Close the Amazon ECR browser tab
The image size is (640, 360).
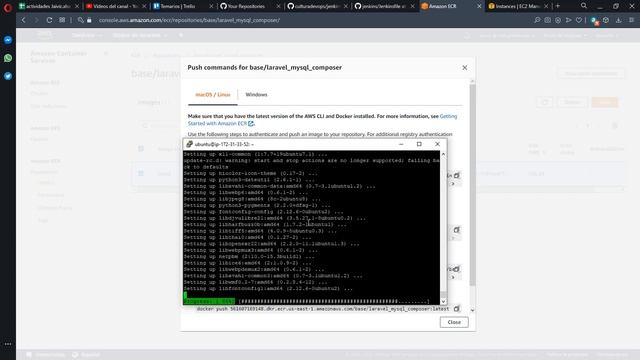pos(479,6)
